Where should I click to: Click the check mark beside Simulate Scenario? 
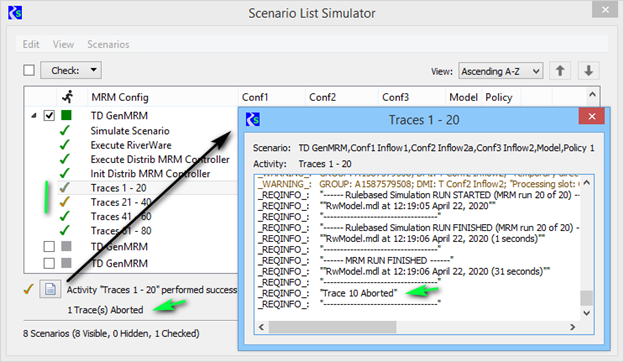64,130
